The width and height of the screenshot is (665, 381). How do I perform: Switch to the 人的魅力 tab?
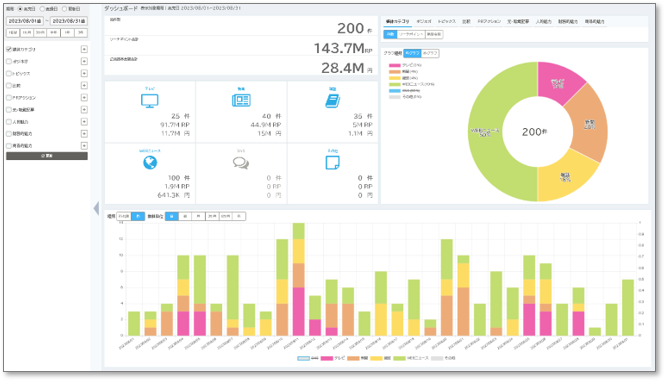point(543,22)
